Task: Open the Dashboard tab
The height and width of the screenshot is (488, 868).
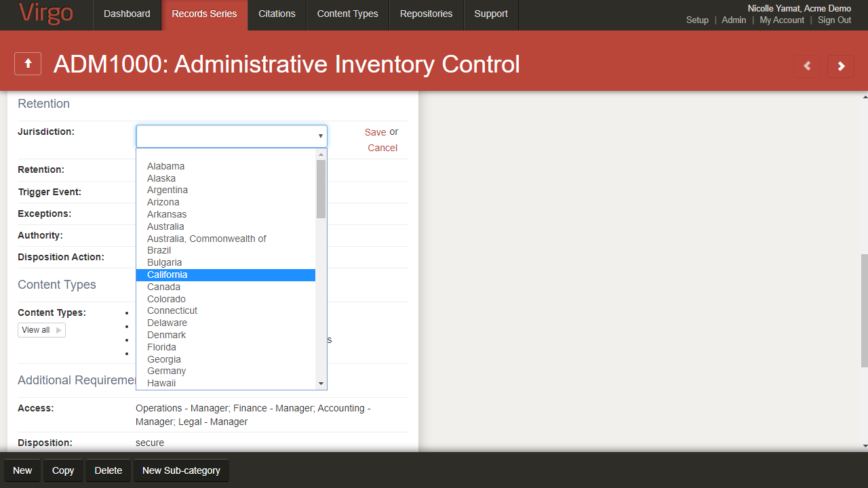Action: [127, 14]
